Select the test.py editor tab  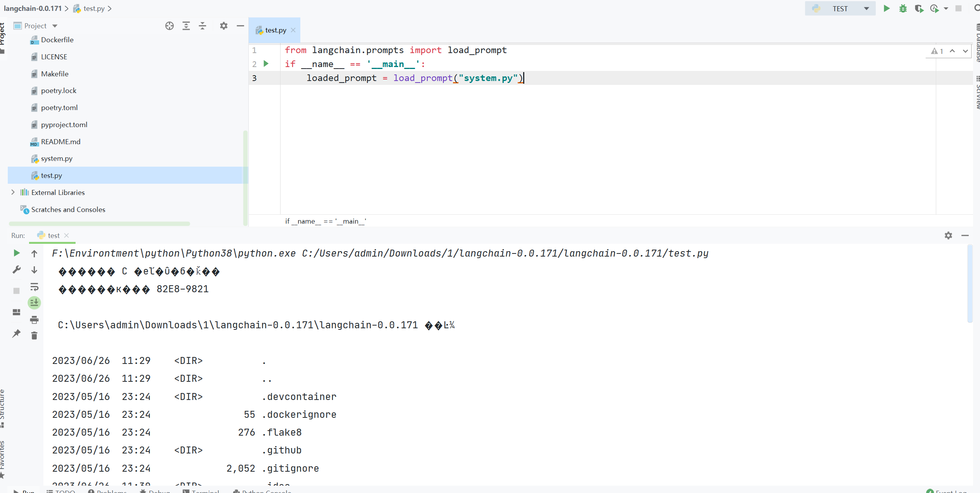click(x=275, y=30)
